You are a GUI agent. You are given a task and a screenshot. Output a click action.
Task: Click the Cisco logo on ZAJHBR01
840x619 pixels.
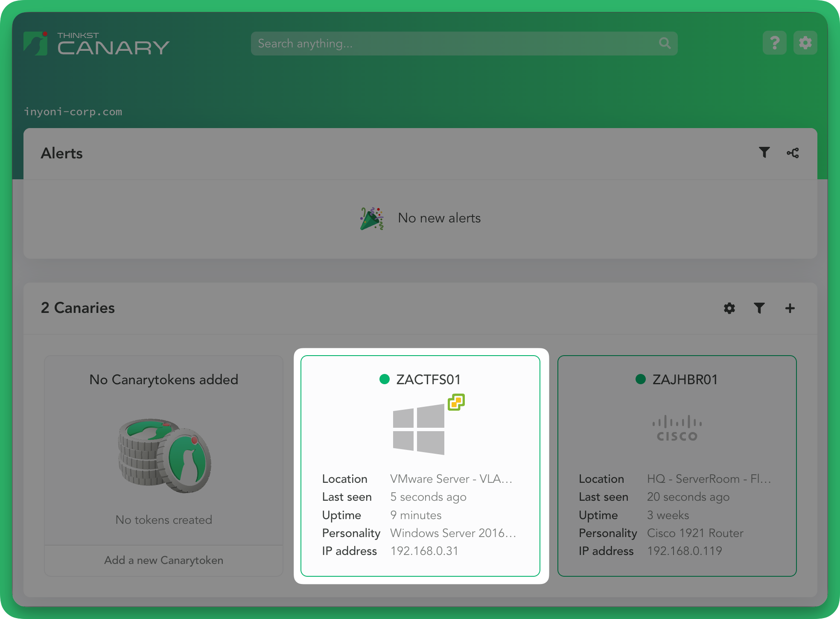[677, 429]
